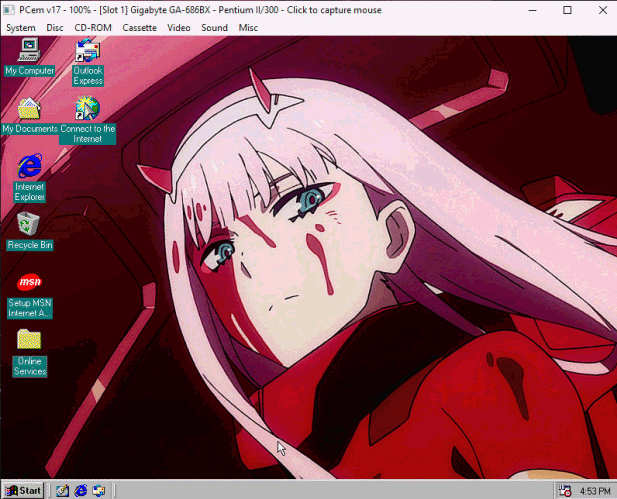Image resolution: width=617 pixels, height=499 pixels.
Task: Open the CD-ROM menu
Action: [x=93, y=28]
